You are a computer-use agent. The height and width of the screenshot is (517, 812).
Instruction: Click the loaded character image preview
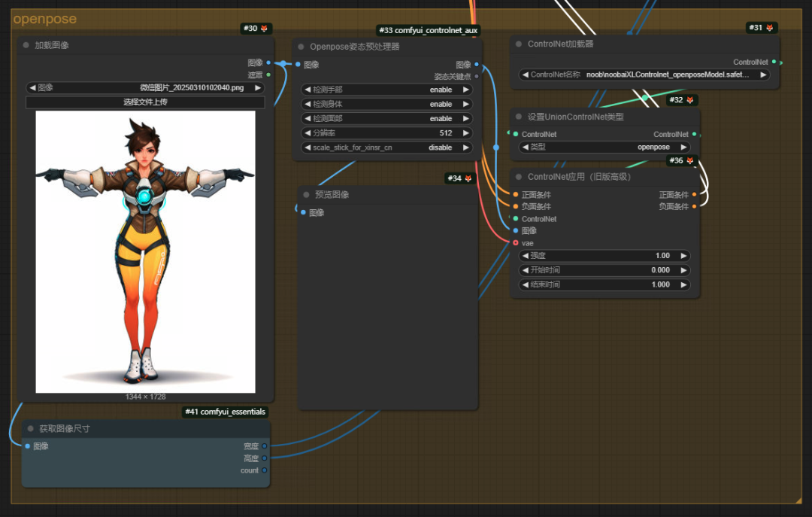(146, 251)
